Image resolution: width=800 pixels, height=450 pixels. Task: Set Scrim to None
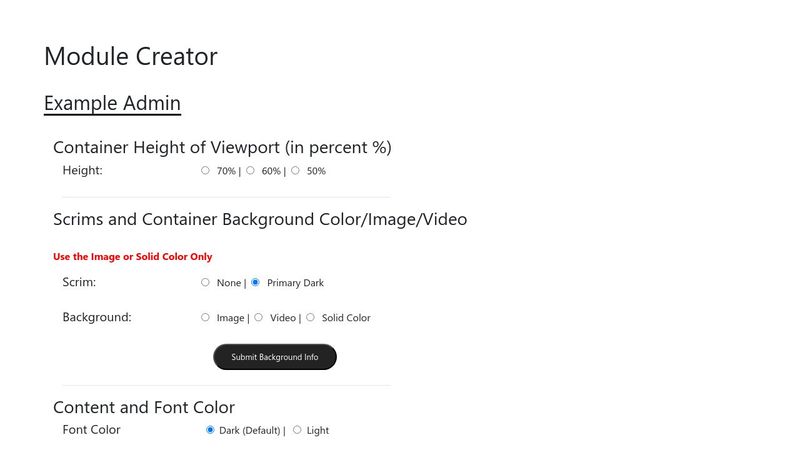206,282
